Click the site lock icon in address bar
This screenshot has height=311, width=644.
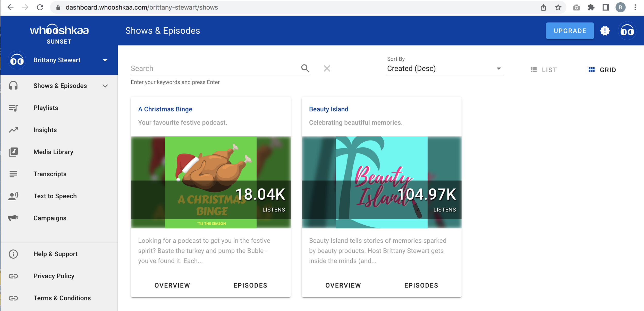(x=58, y=7)
